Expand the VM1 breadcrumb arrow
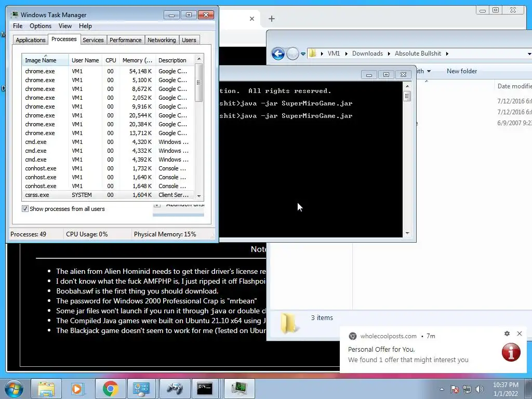The width and height of the screenshot is (532, 399). [x=346, y=54]
